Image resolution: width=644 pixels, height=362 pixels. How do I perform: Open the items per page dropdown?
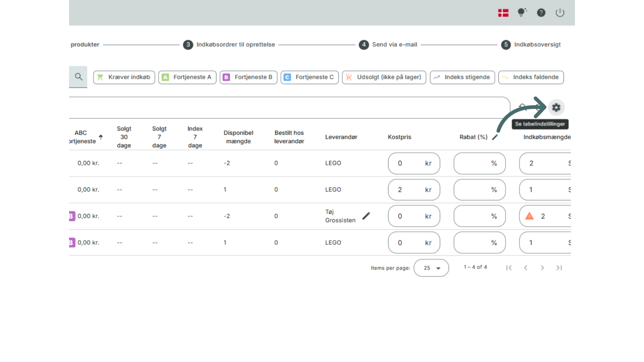pos(431,268)
